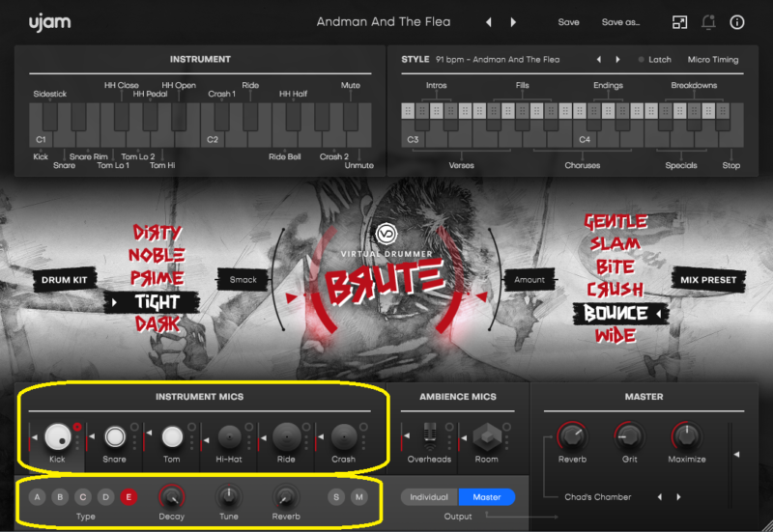The width and height of the screenshot is (773, 532).
Task: Choose the Wide mix preset
Action: [x=616, y=336]
